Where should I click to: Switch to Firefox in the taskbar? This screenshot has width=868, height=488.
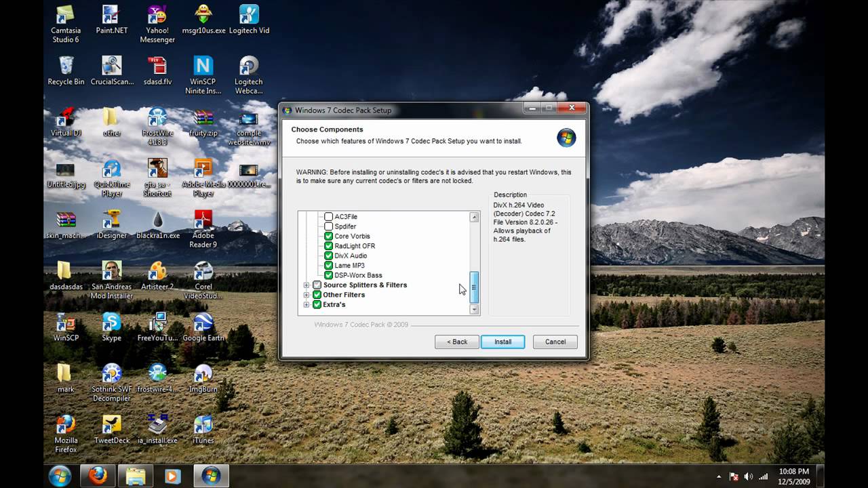coord(98,476)
